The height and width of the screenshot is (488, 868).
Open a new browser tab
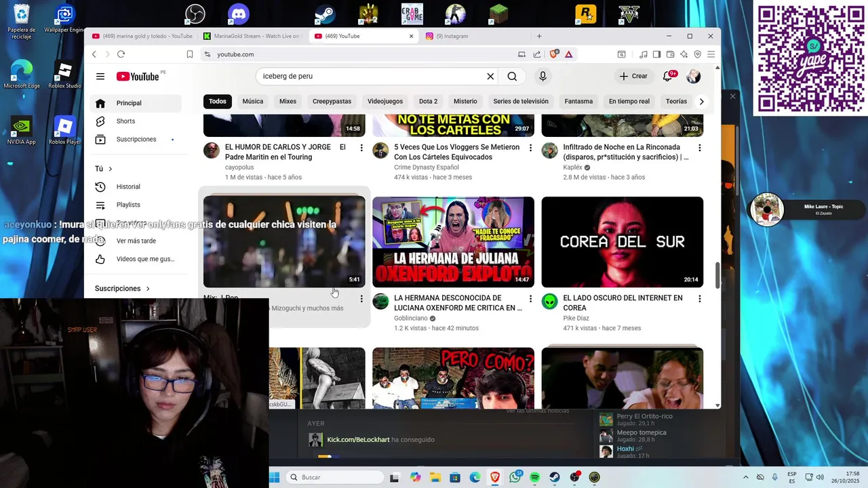(x=539, y=36)
